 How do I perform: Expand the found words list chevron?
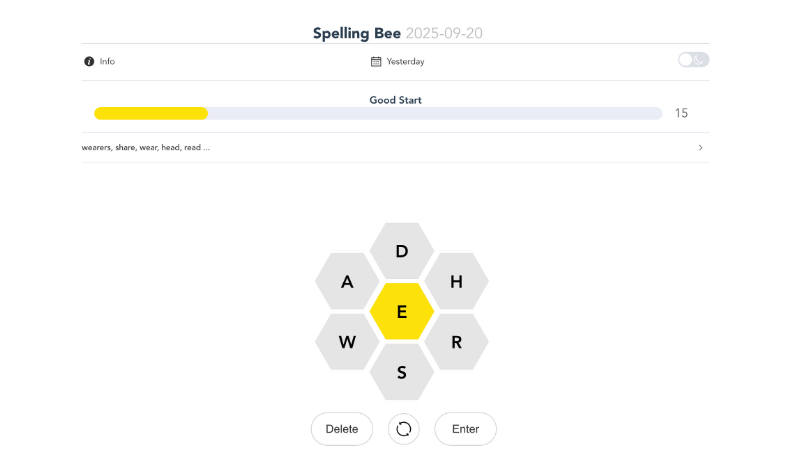tap(700, 148)
